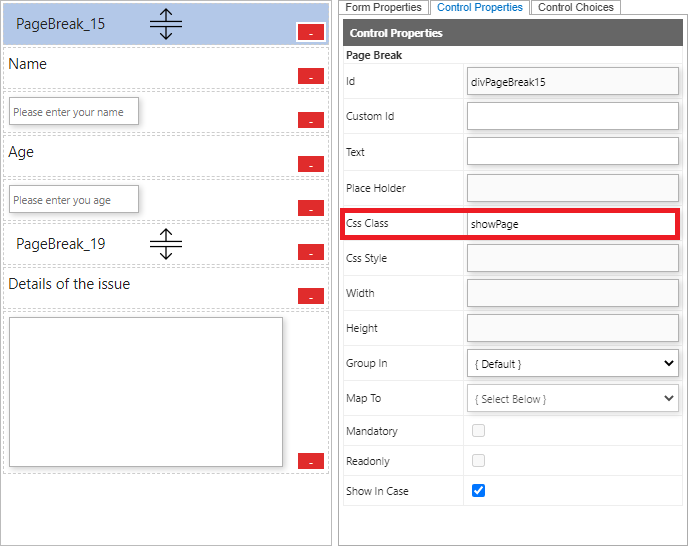Delete the 'Details of the issue' label
This screenshot has width=688, height=546.
tap(310, 296)
